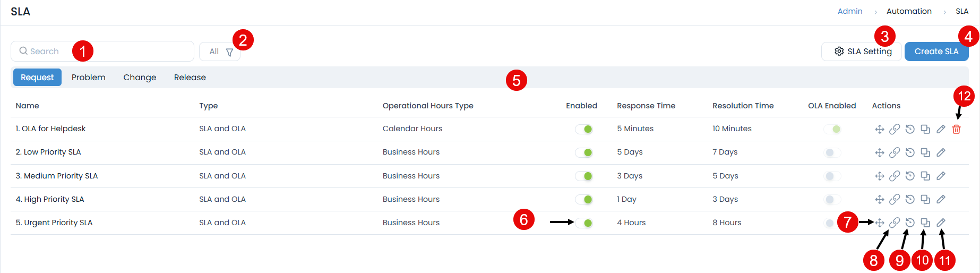Click the Create SLA button
The width and height of the screenshot is (980, 273).
click(x=936, y=52)
